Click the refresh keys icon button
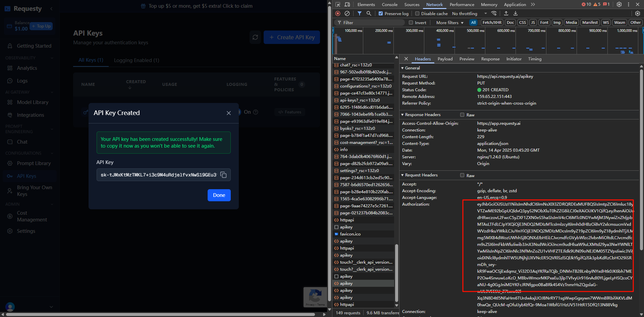Viewport: 644px width, 317px height. [x=255, y=37]
